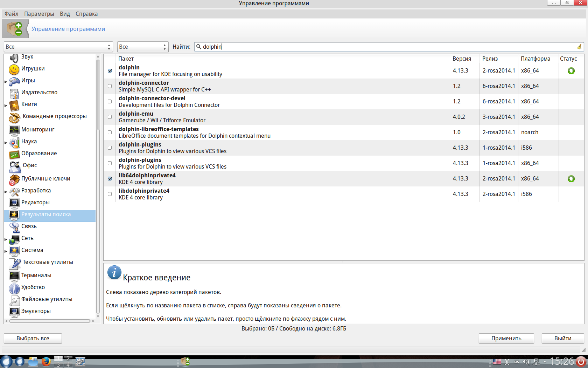The image size is (588, 368).
Task: Sort packages by the Платформа column header
Action: click(538, 59)
